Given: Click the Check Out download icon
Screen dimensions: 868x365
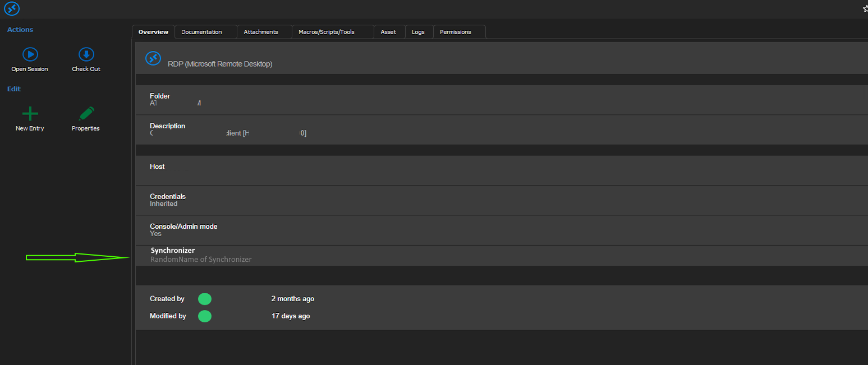Looking at the screenshot, I should 86,54.
